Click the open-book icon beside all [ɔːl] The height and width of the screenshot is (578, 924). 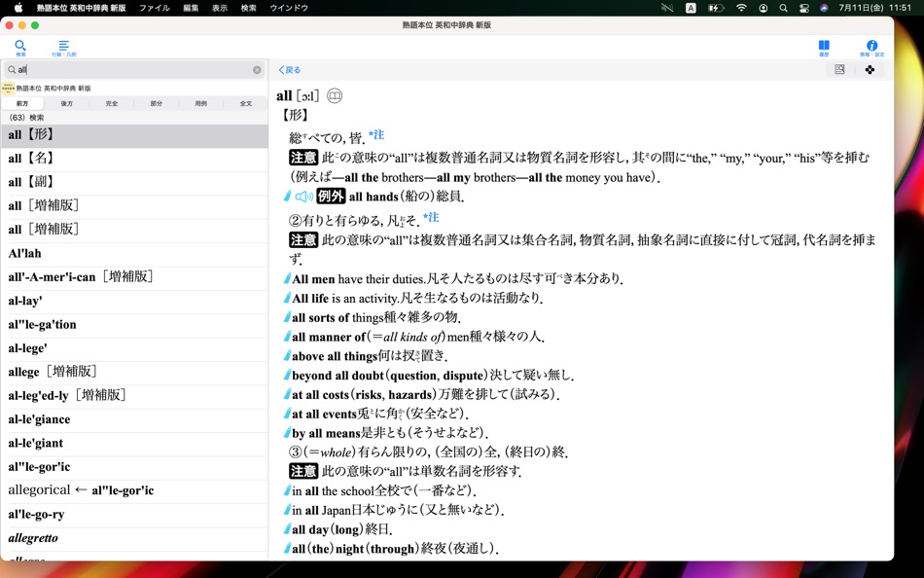click(x=335, y=95)
